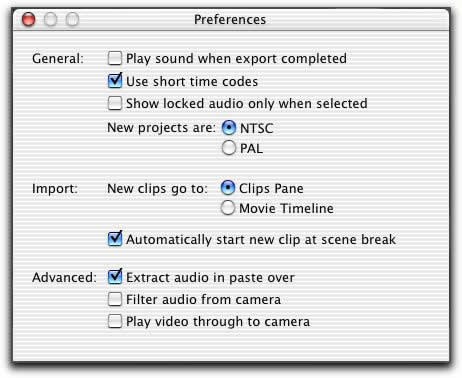Screen dimensions: 462x378
Task: Click the Preferences title bar text
Action: point(230,19)
